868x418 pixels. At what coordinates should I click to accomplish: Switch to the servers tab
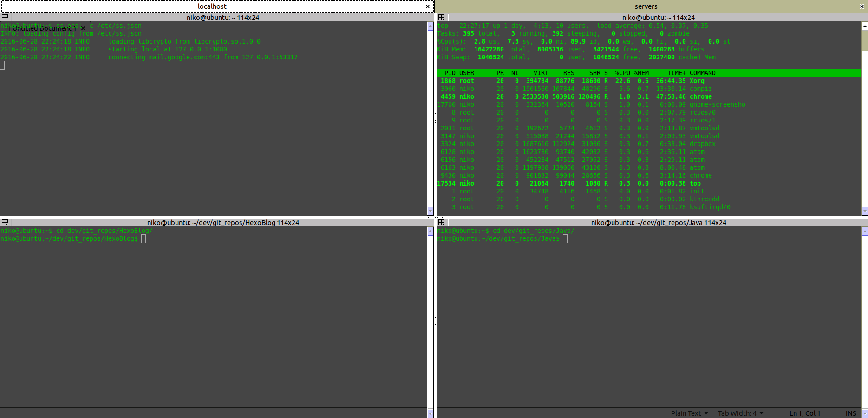click(646, 6)
